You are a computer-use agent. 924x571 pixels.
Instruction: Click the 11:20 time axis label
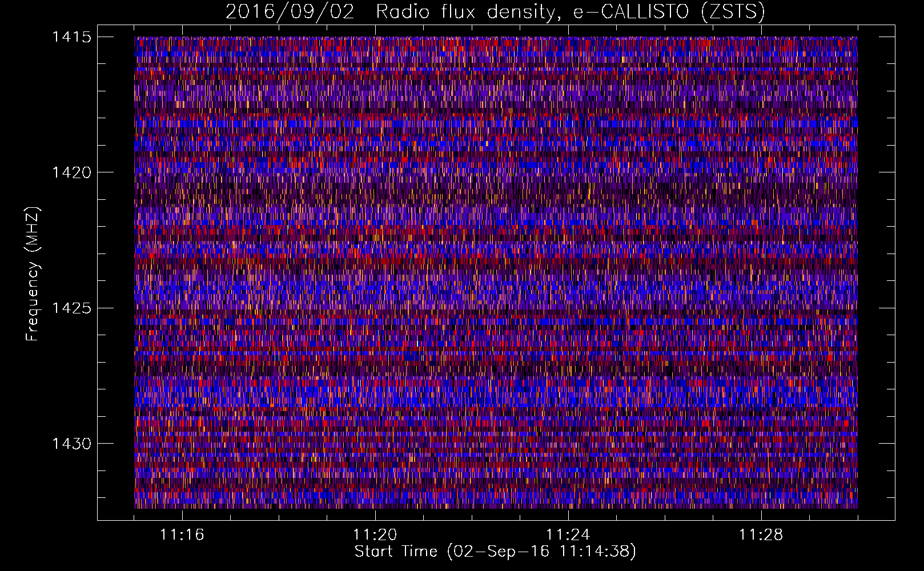click(x=375, y=535)
